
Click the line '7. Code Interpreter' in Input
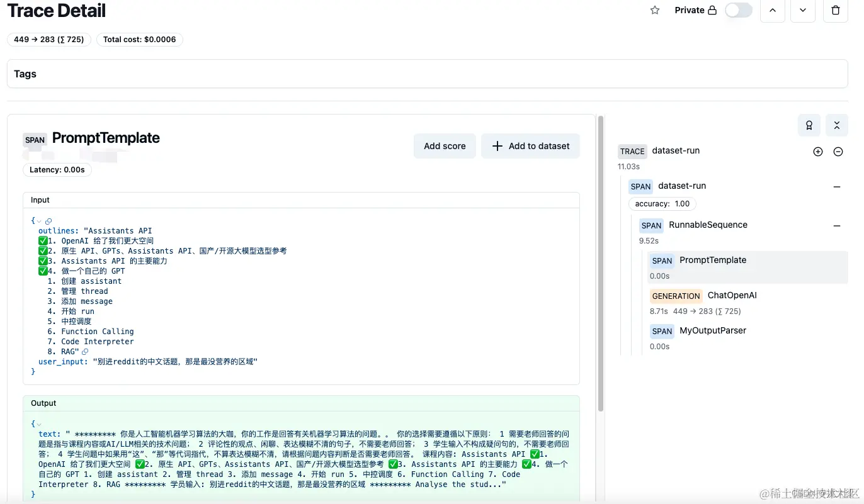coord(91,342)
